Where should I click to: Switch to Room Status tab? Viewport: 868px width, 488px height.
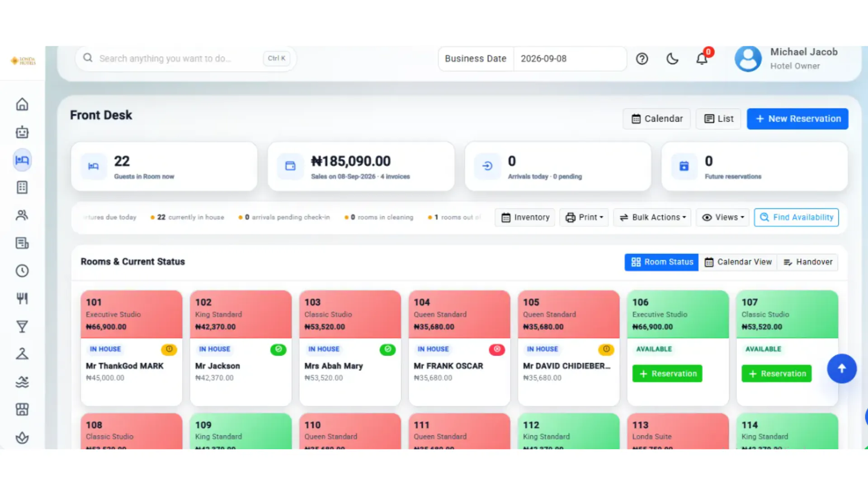tap(661, 262)
